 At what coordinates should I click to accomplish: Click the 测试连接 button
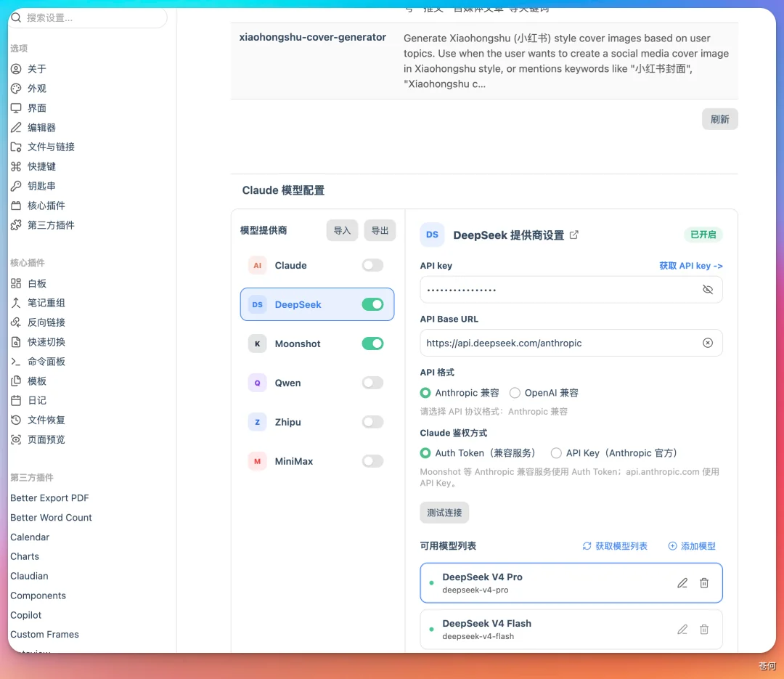click(x=444, y=513)
